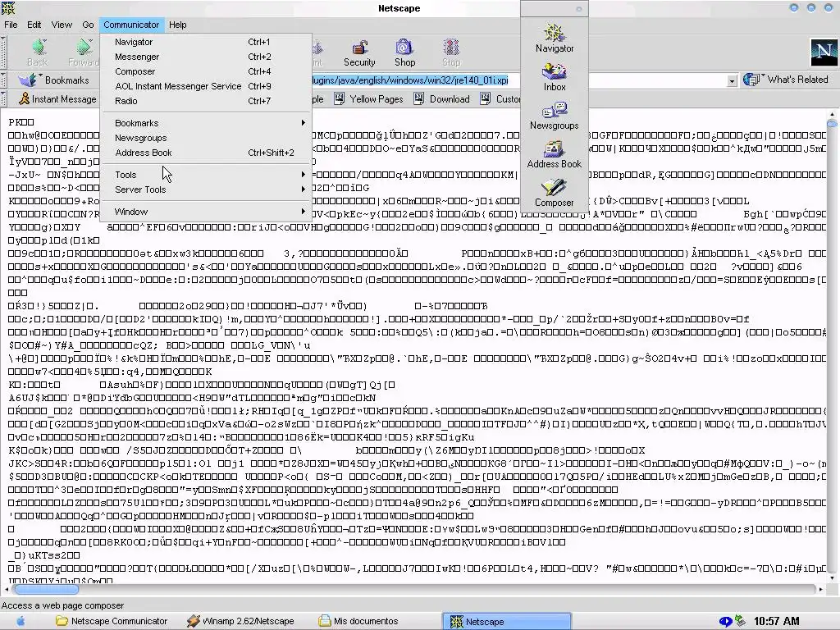Open Newsgroups icon in floating component bar
Screen dimensions: 840x630
tap(554, 116)
